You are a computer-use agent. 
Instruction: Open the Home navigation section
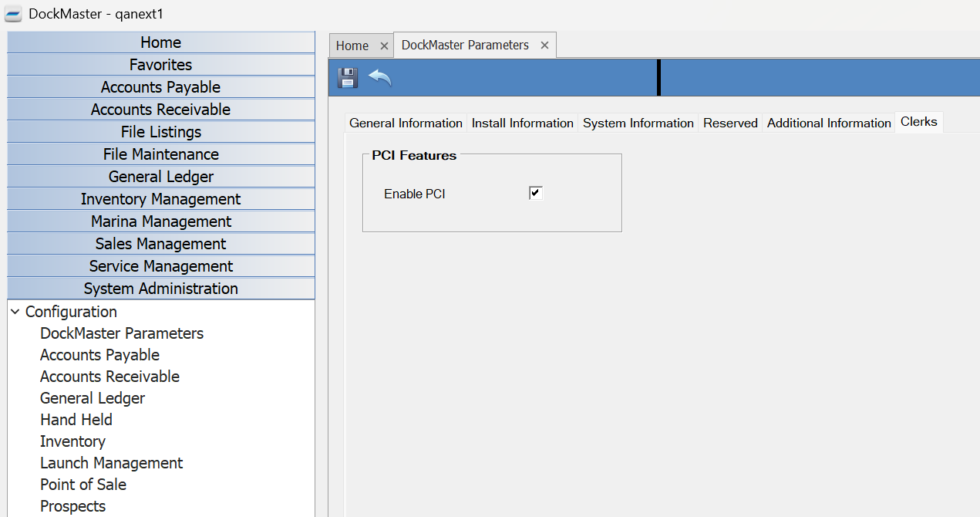click(x=161, y=42)
